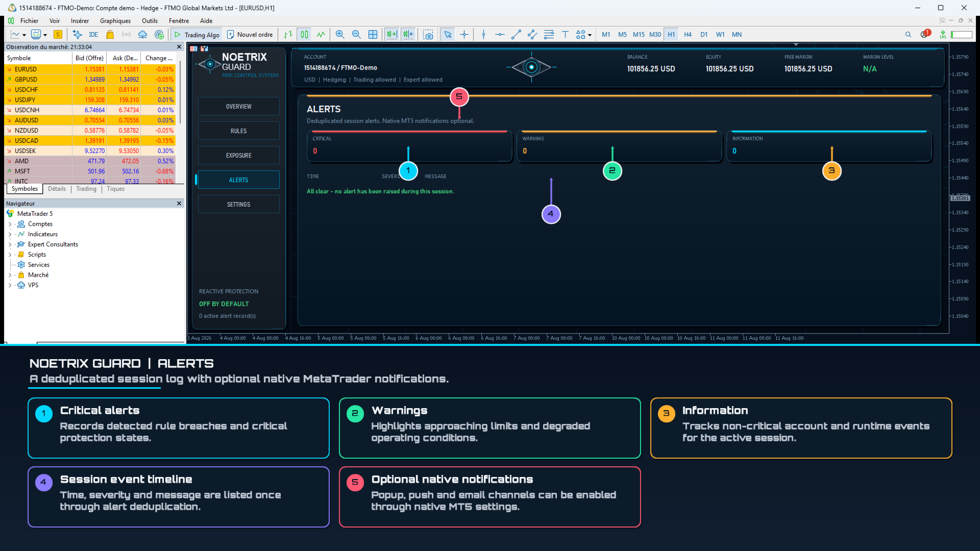Select the M15 timeframe
The width and height of the screenshot is (980, 551).
coord(639,35)
